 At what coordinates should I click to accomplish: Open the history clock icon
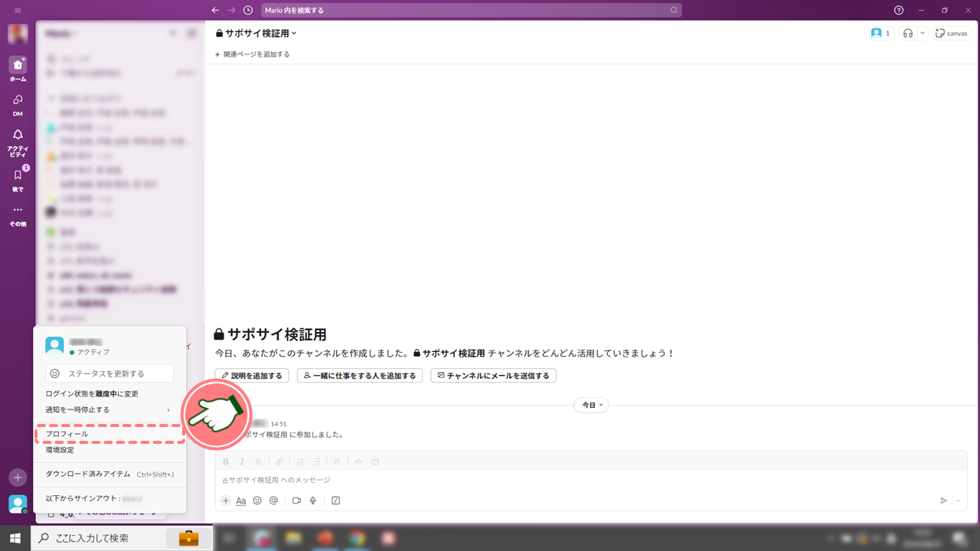click(248, 10)
